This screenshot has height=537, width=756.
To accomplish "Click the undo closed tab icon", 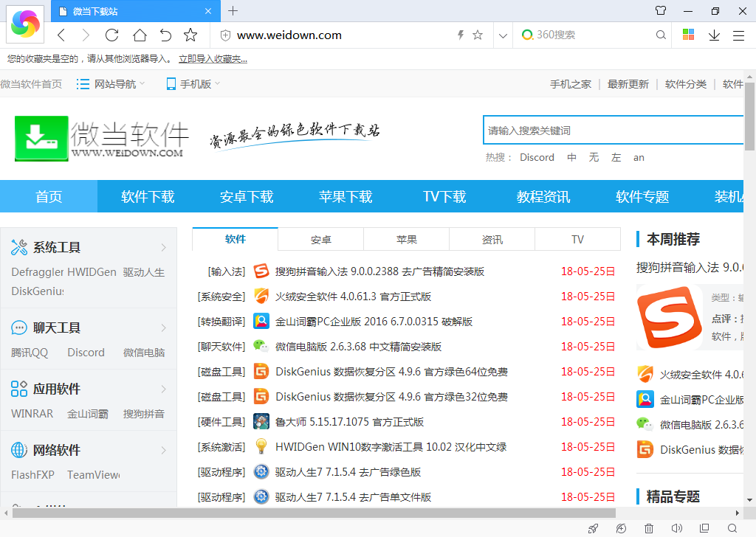I will click(165, 35).
